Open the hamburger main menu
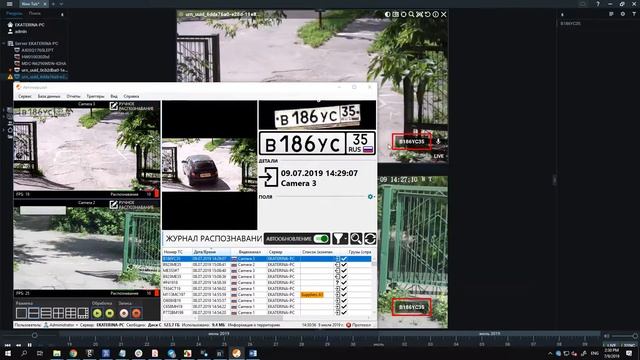The width and height of the screenshot is (640, 360). pos(9,4)
